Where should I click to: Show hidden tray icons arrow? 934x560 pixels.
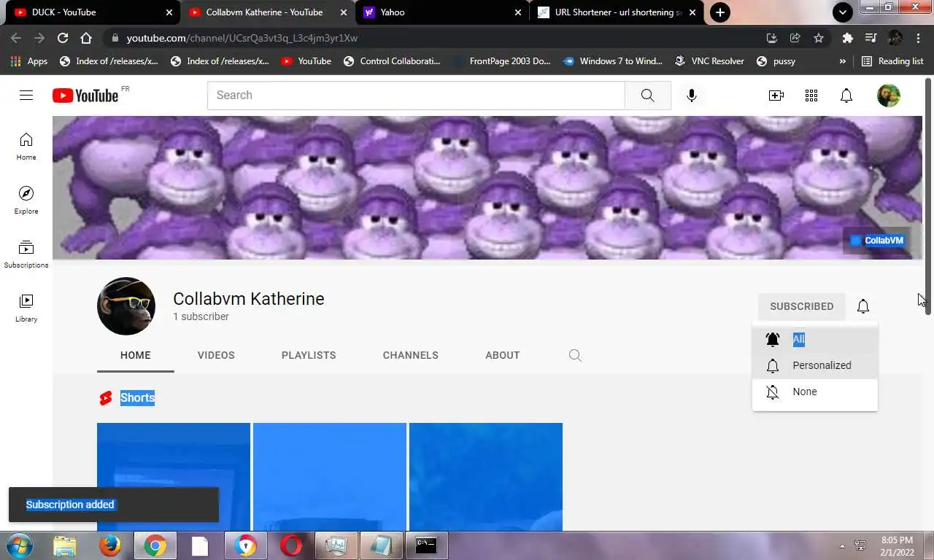pyautogui.click(x=842, y=545)
